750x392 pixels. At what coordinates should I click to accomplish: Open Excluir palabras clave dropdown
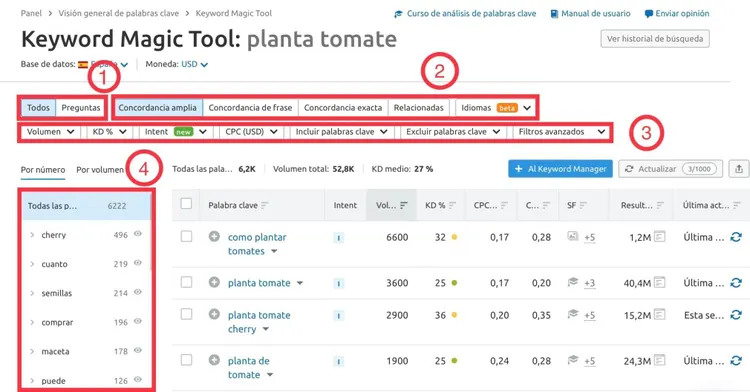click(453, 131)
